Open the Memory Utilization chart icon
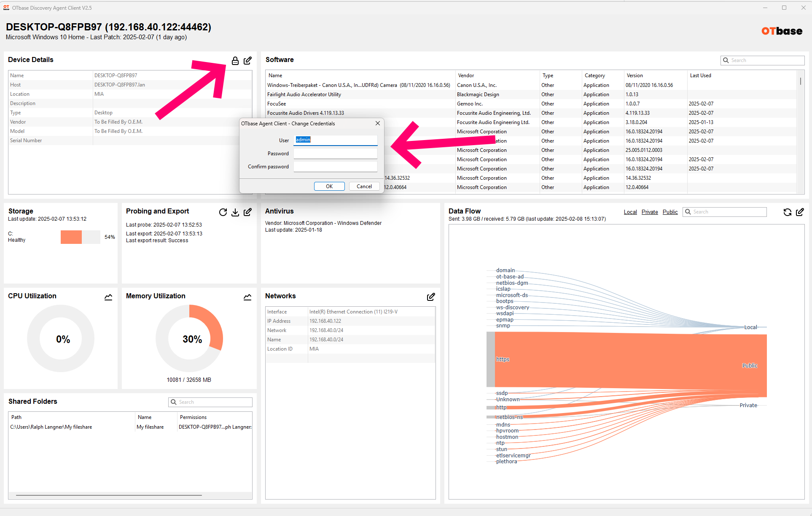This screenshot has width=812, height=516. 247,297
